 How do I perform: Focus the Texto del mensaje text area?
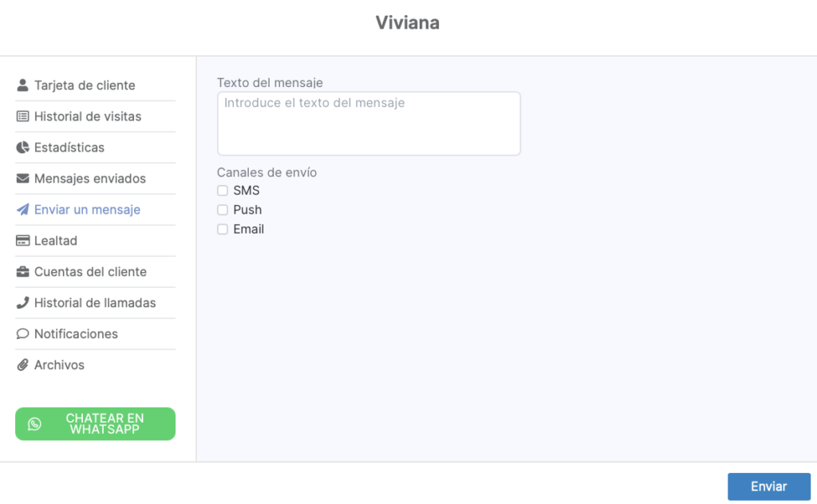[369, 124]
